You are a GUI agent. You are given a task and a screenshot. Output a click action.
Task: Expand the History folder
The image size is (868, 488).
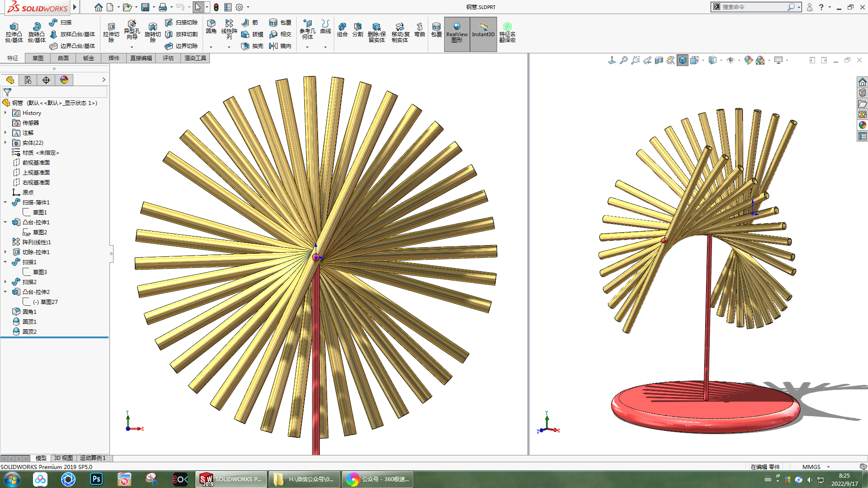click(x=5, y=113)
